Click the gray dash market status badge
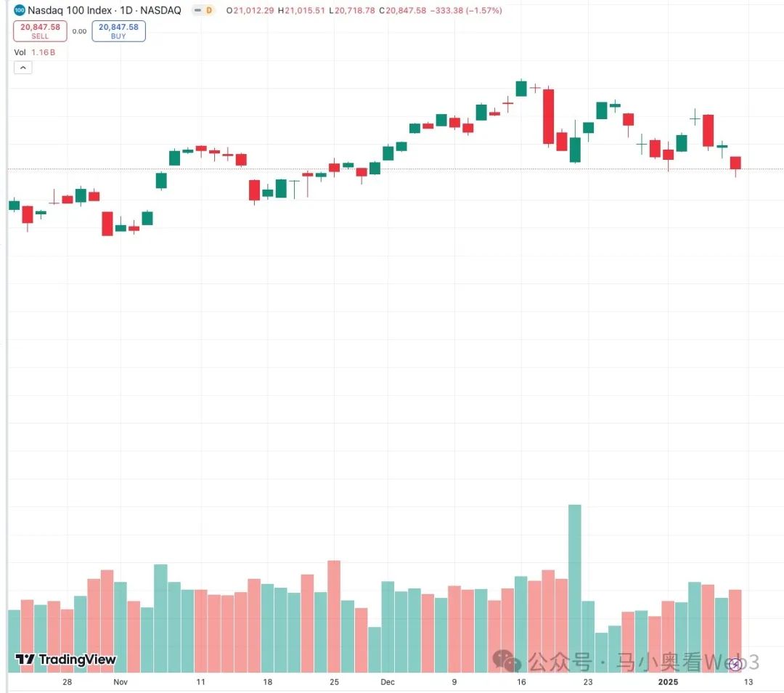This screenshot has width=784, height=693. pos(197,10)
